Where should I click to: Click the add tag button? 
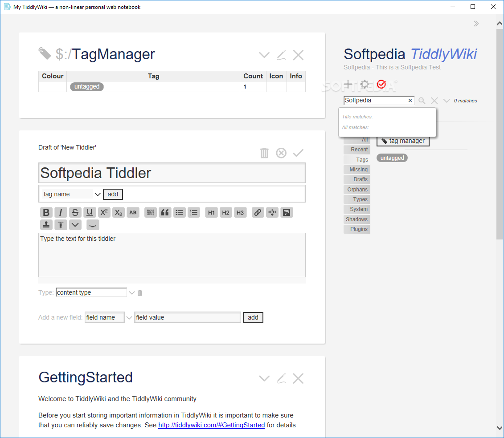coord(113,194)
